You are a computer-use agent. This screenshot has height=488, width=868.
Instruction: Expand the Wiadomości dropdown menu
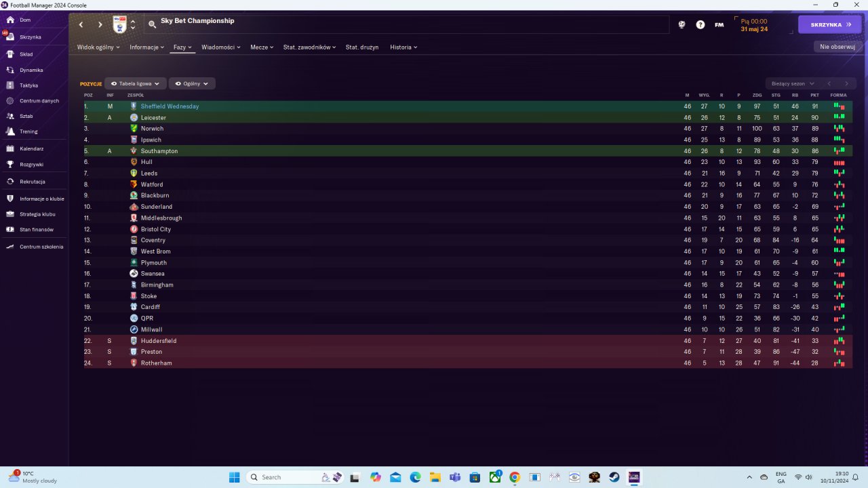tap(221, 47)
